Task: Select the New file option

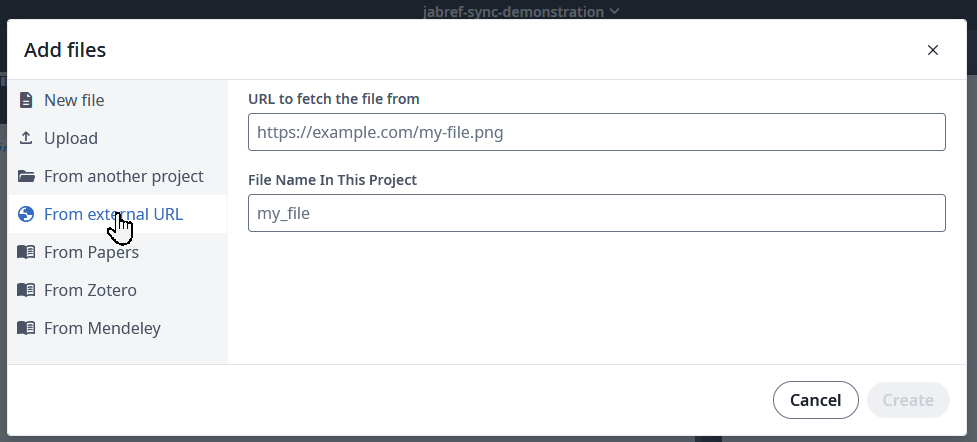Action: [x=74, y=100]
